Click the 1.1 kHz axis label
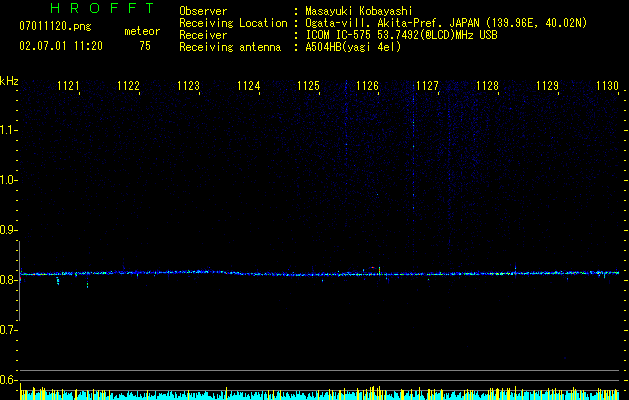Viewport: 629px width, 400px height. (x=8, y=130)
